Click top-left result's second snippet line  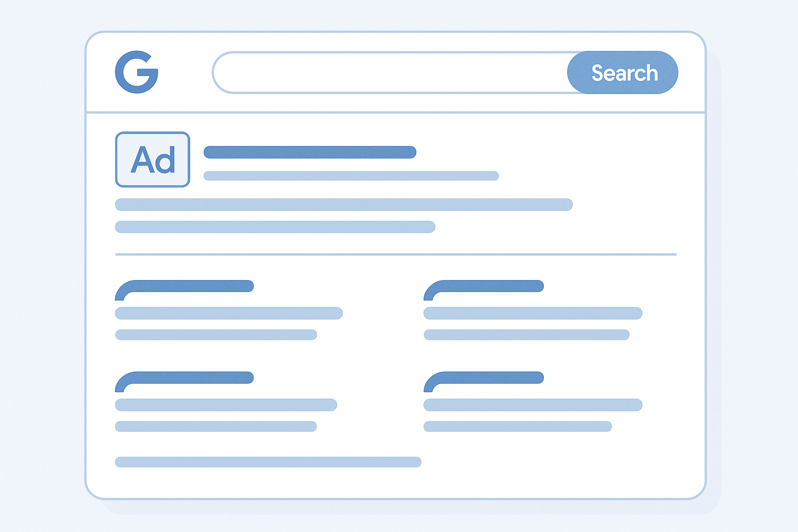(216, 335)
